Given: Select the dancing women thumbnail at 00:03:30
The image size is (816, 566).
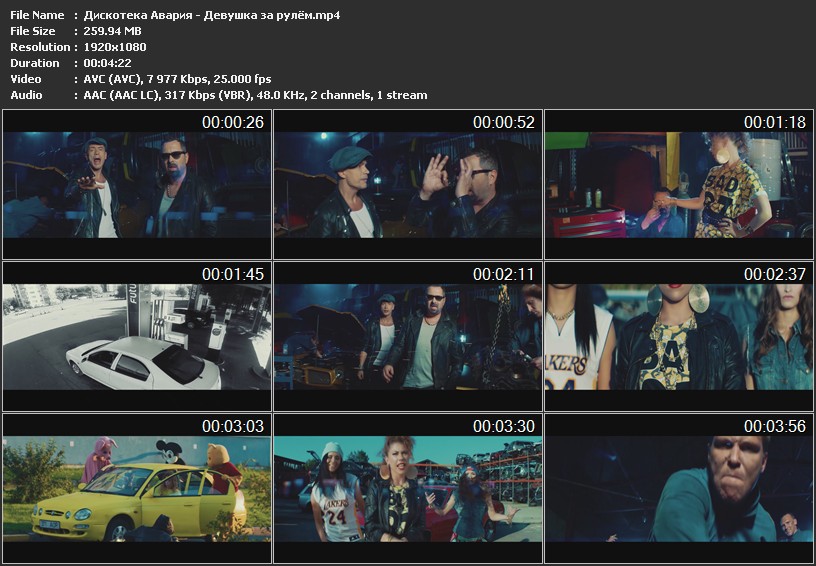Looking at the screenshot, I should (408, 488).
